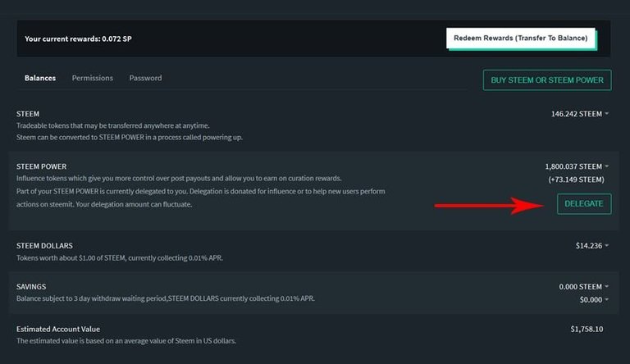630x364 pixels.
Task: Open the Password tab
Action: coord(145,78)
